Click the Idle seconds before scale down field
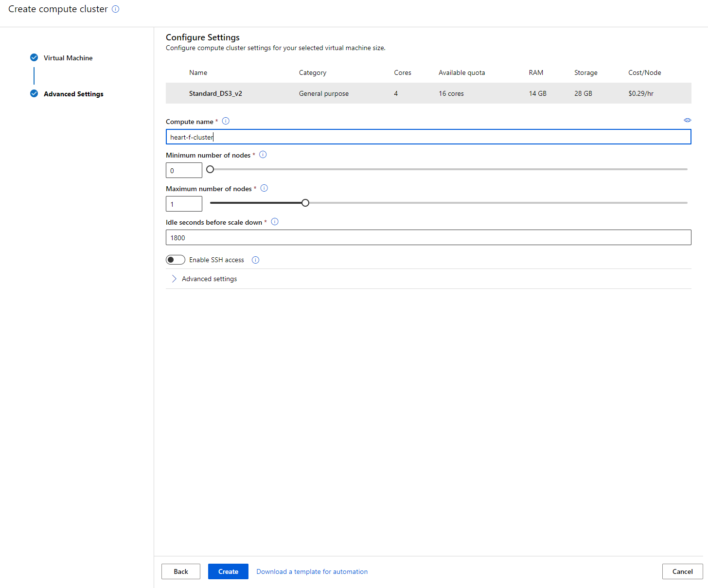The image size is (708, 588). tap(428, 237)
